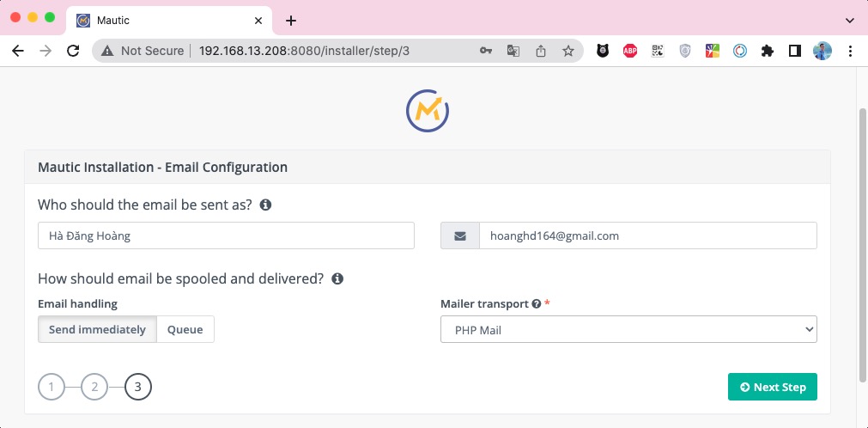Image resolution: width=868 pixels, height=428 pixels.
Task: Click info icon beside 'sent as' question
Action: 265,205
